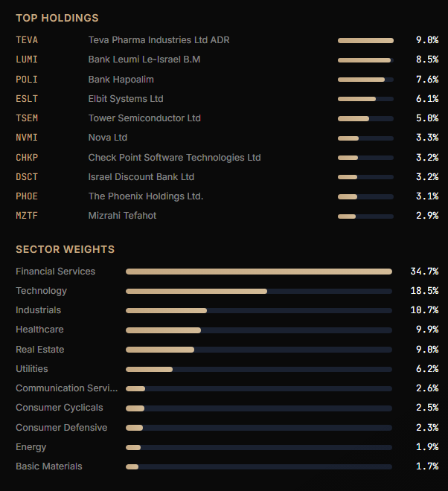Click the Mizrahi Tefahot holding name

point(122,216)
